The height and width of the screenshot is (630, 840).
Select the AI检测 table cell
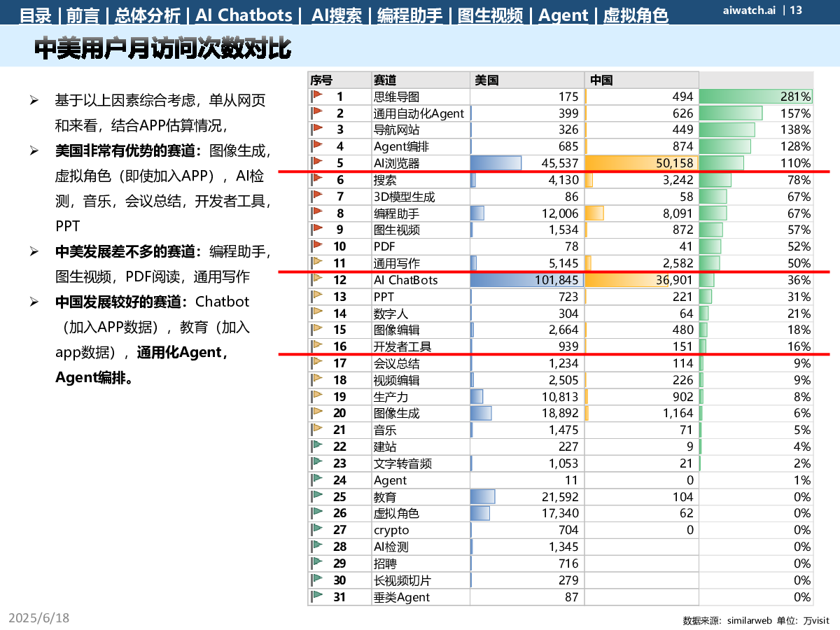420,547
